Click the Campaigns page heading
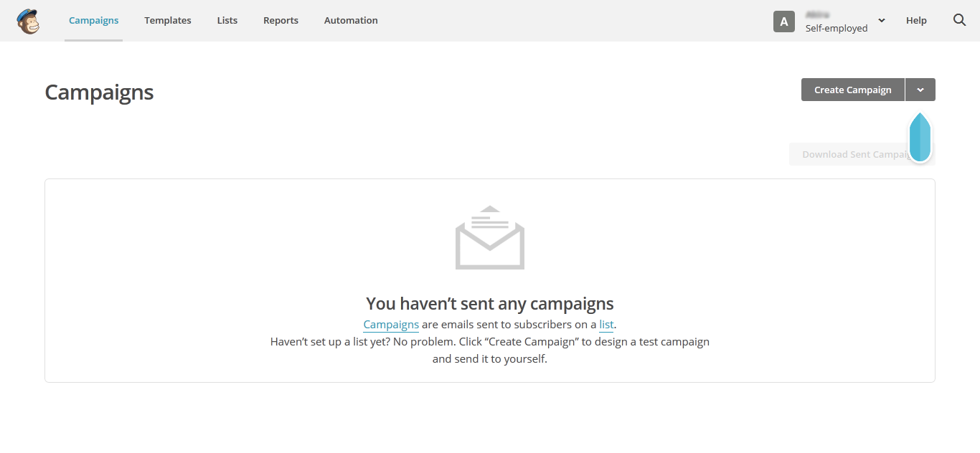 (x=99, y=92)
